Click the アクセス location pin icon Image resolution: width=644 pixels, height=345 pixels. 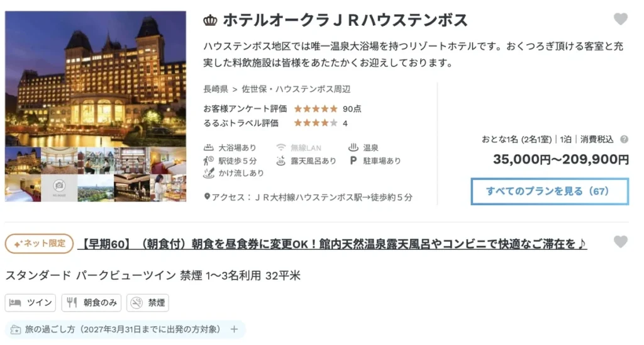(207, 196)
